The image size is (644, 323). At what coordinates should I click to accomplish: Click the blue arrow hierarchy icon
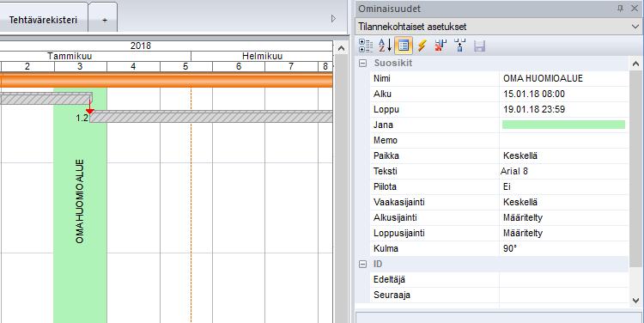(460, 46)
